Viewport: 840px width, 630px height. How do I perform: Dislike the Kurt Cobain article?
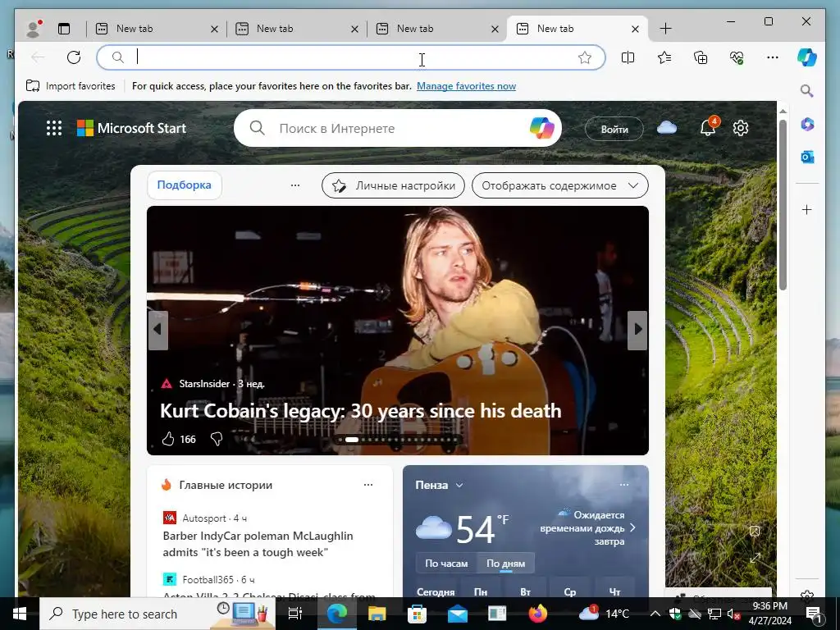pyautogui.click(x=217, y=440)
